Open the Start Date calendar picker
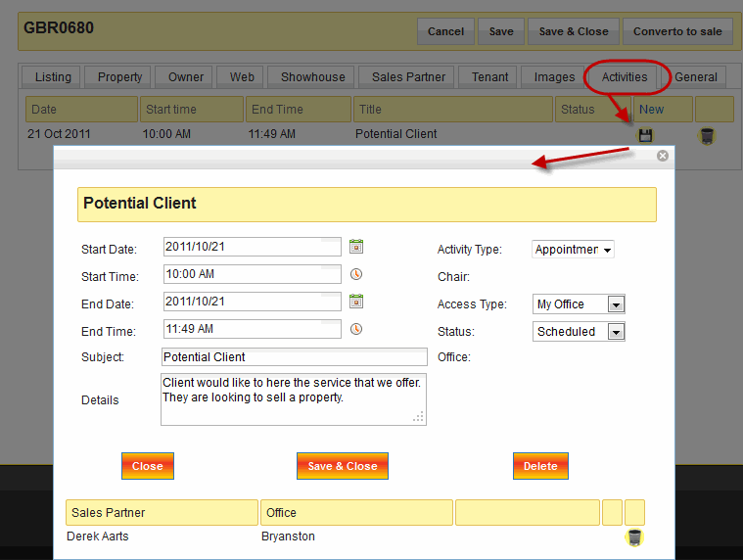743x560 pixels. 356,247
